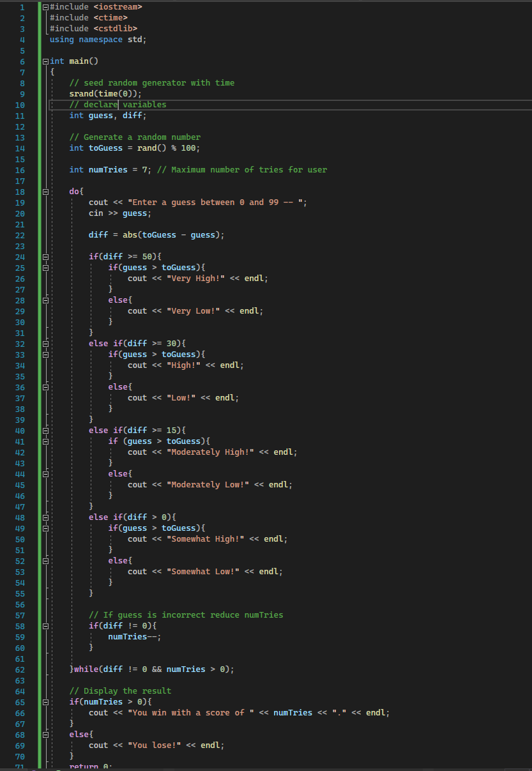Collapse the else if(diff >= 15) block
532x771 pixels.
point(44,430)
